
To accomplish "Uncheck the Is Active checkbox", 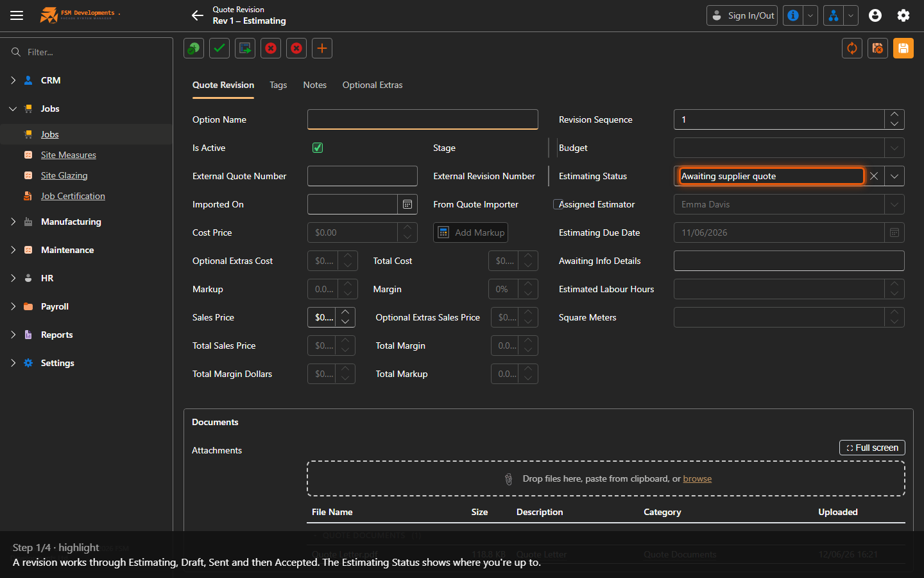I will 318,148.
